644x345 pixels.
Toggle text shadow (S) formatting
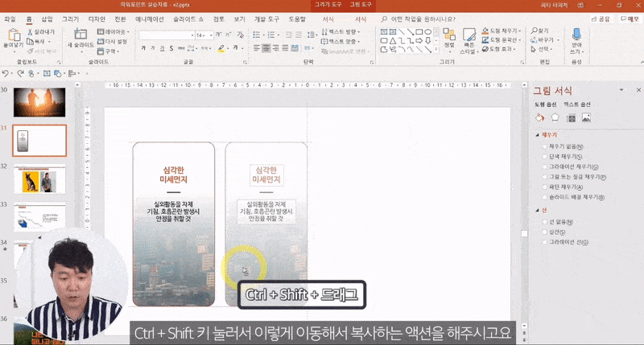(x=171, y=48)
